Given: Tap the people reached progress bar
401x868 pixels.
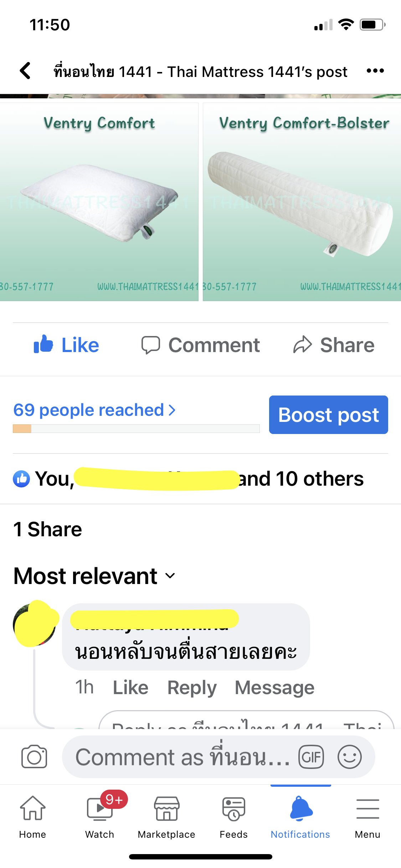Looking at the screenshot, I should [136, 429].
